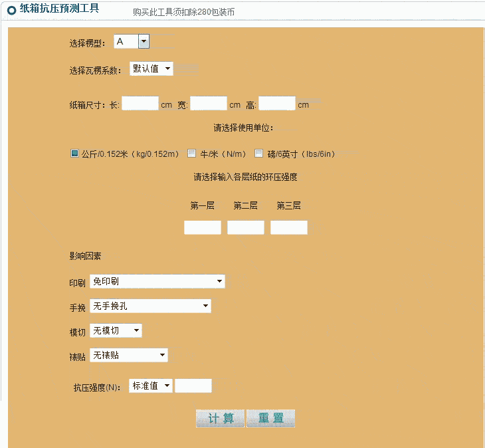Open the 选择楞型 flute type dropdown

click(x=132, y=42)
